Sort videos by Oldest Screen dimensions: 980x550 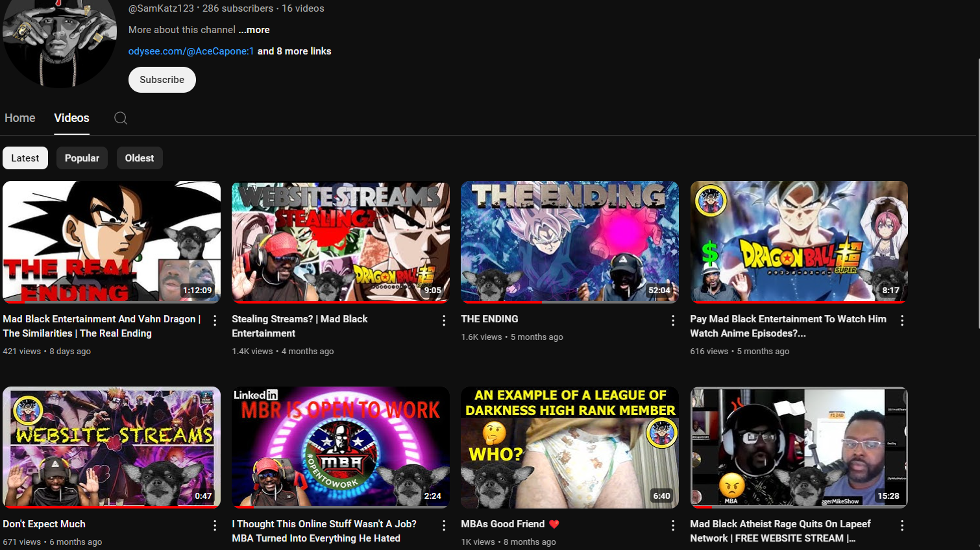point(140,158)
